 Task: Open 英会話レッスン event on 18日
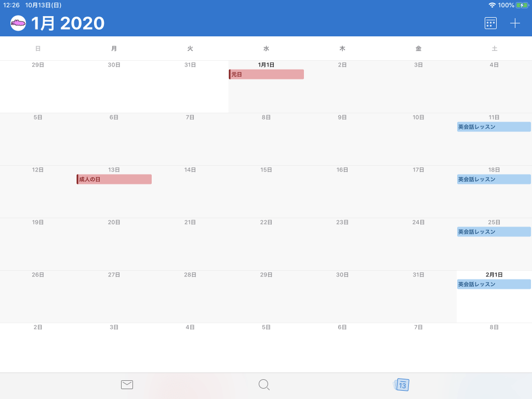coord(494,179)
